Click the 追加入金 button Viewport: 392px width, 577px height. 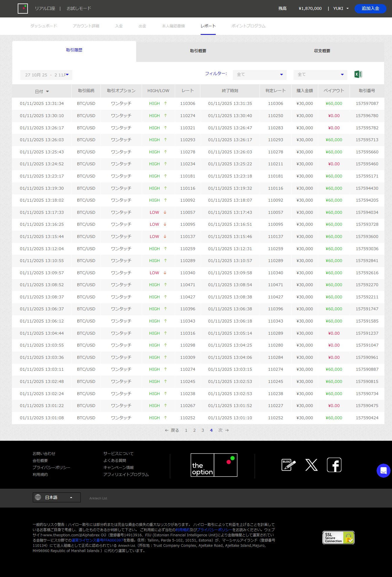coord(370,8)
